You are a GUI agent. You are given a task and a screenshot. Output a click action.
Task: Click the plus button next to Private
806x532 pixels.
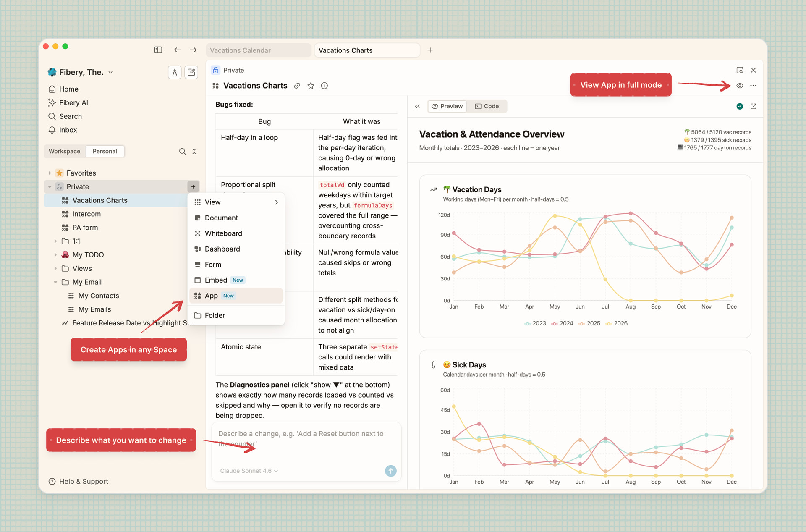(x=193, y=186)
